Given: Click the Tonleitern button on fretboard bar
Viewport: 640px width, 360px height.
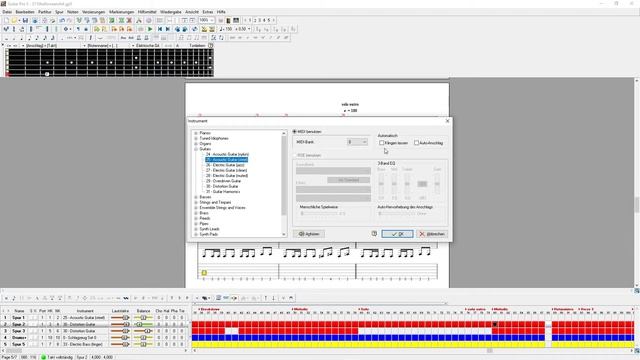Looking at the screenshot, I should pyautogui.click(x=197, y=45).
